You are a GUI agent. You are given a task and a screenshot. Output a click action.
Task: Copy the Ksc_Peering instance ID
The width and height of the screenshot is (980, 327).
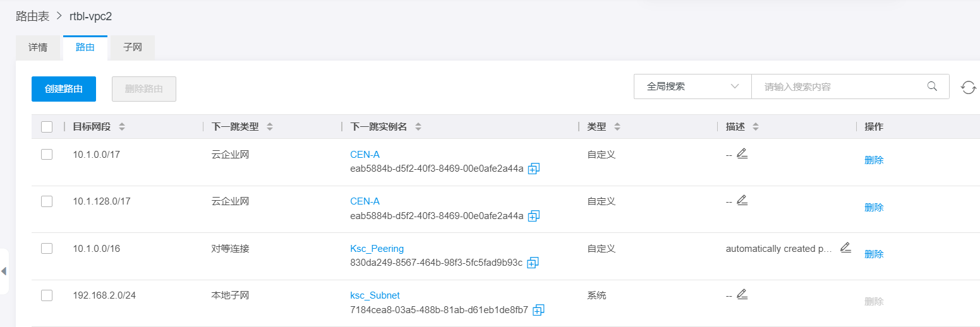coord(532,263)
